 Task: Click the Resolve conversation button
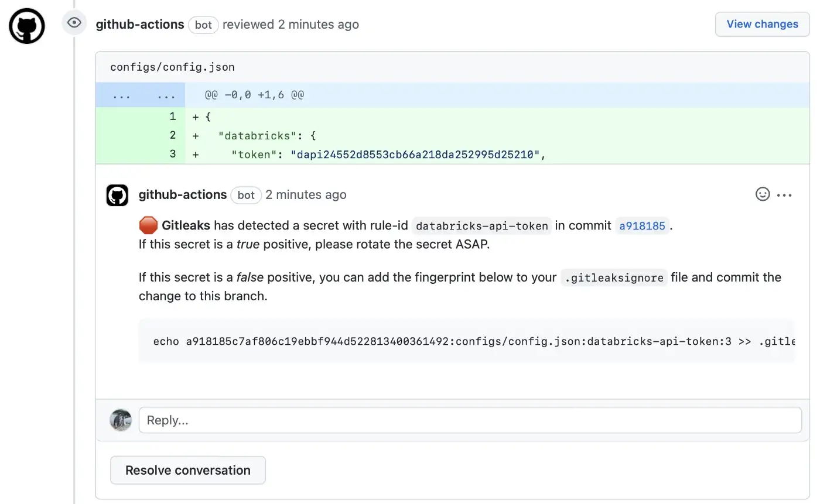click(x=187, y=469)
